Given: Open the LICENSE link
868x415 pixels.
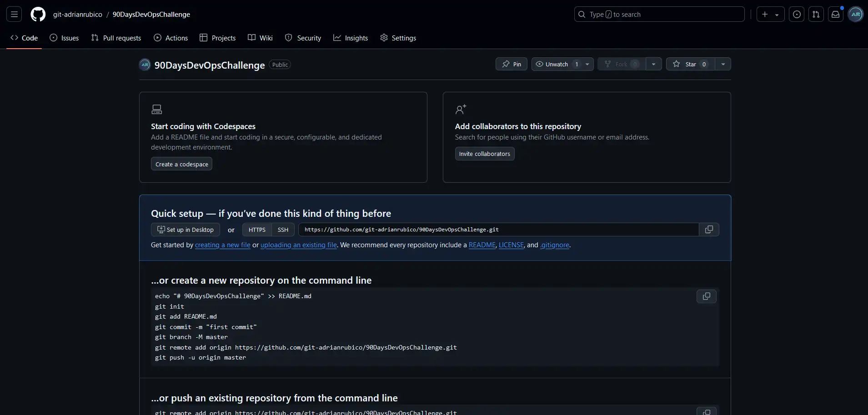Looking at the screenshot, I should click(511, 245).
